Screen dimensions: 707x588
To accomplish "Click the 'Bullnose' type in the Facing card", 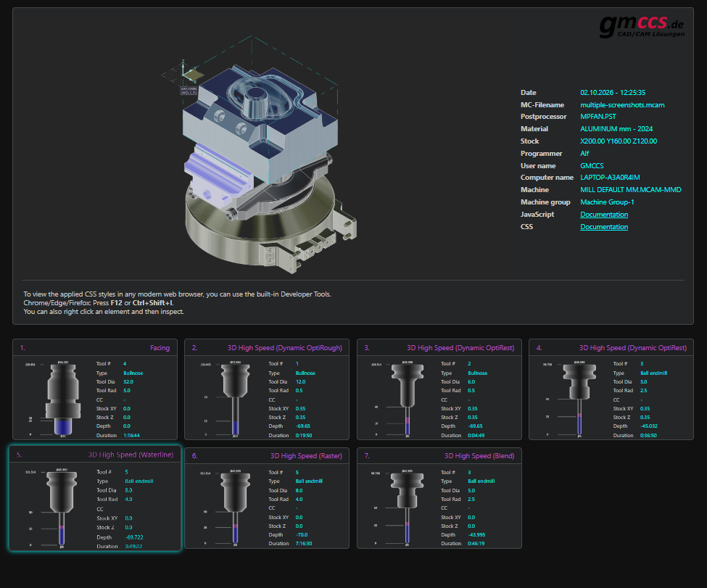I will (133, 373).
